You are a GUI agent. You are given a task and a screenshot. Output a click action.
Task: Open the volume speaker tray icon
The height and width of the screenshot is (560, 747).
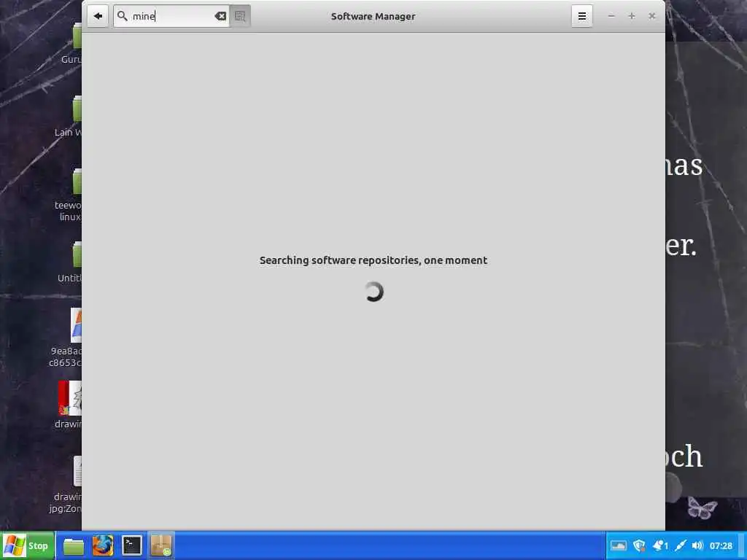(x=697, y=545)
